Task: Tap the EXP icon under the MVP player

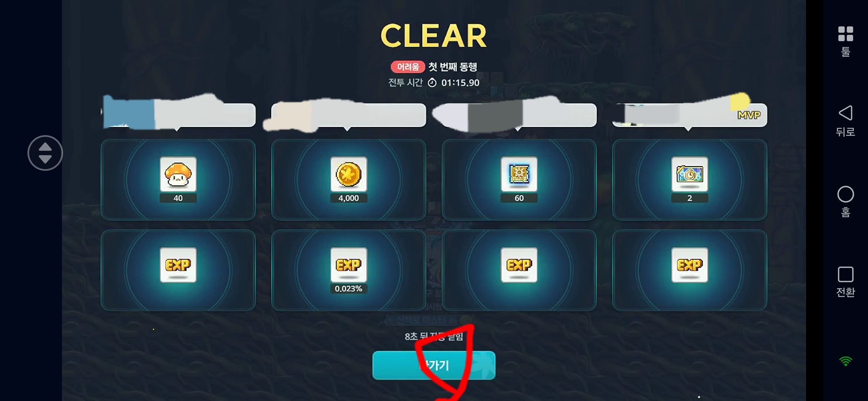Action: (690, 265)
